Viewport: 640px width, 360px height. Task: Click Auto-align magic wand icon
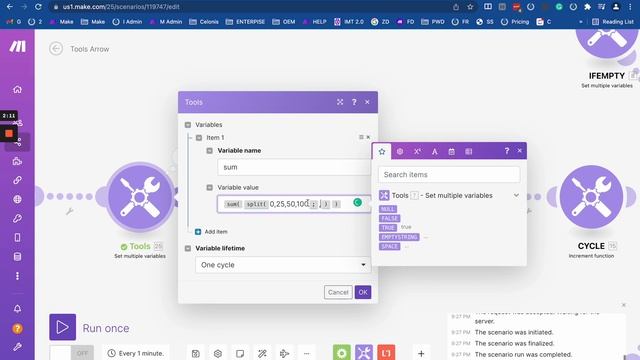[262, 353]
